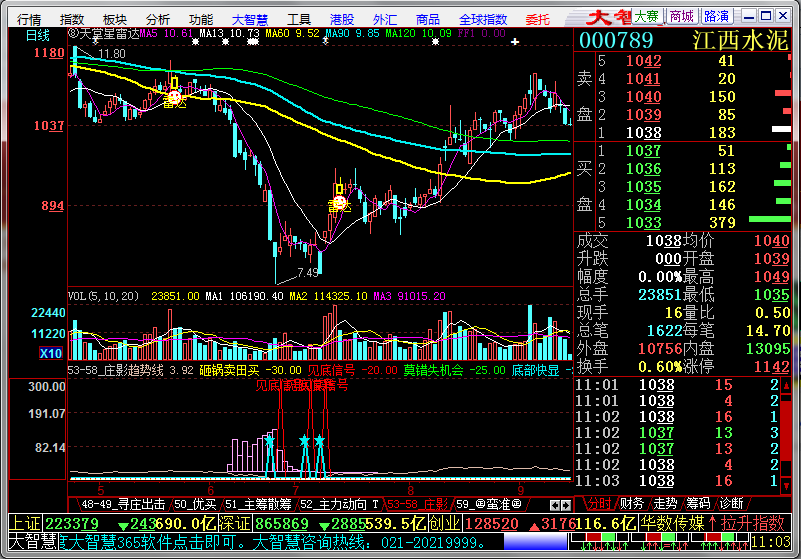Open the 板块 menu
This screenshot has height=559, width=801.
pyautogui.click(x=114, y=19)
